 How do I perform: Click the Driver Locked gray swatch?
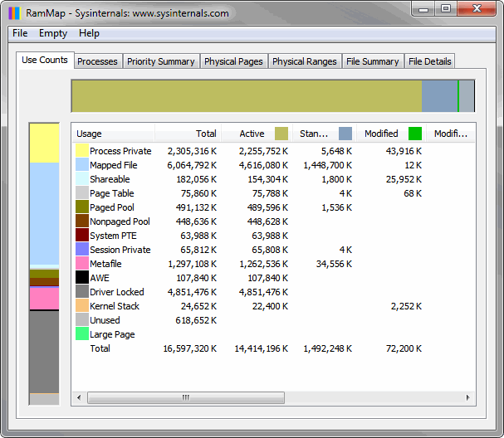(82, 291)
